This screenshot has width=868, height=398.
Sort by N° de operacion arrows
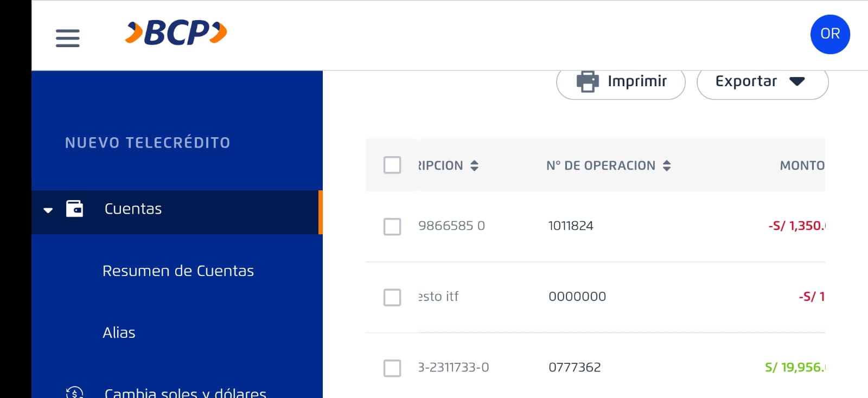coord(667,166)
